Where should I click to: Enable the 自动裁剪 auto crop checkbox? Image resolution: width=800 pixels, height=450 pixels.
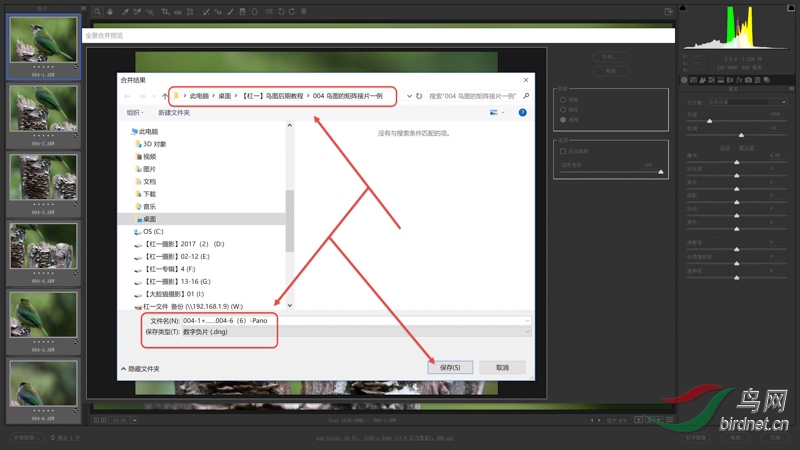click(564, 151)
